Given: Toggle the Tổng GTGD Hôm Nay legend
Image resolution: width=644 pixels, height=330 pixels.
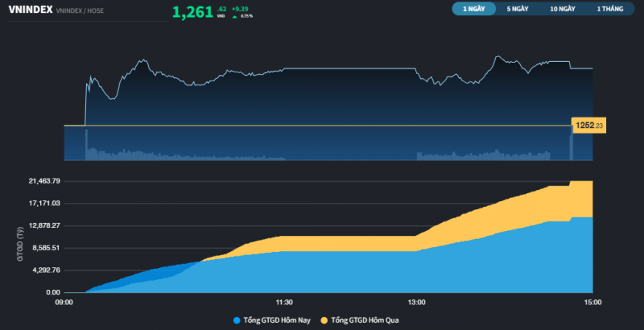Looking at the screenshot, I should pyautogui.click(x=272, y=320).
